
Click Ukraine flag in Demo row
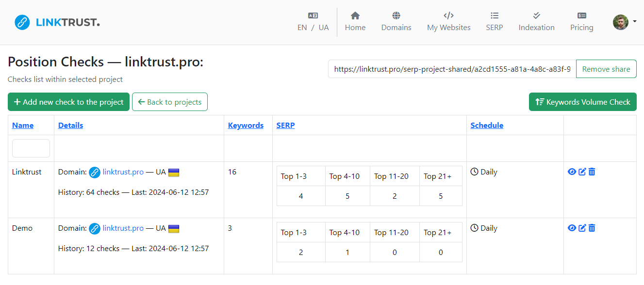(x=174, y=228)
